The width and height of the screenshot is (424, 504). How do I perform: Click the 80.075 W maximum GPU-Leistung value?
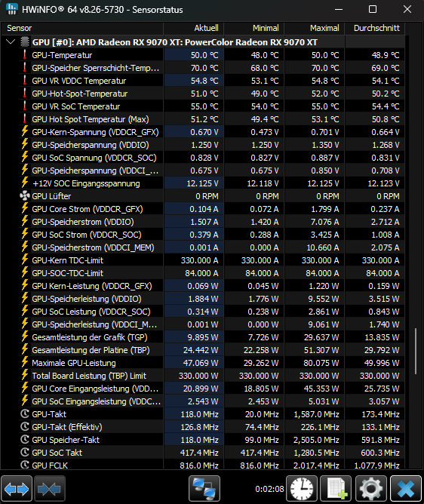coord(321,363)
